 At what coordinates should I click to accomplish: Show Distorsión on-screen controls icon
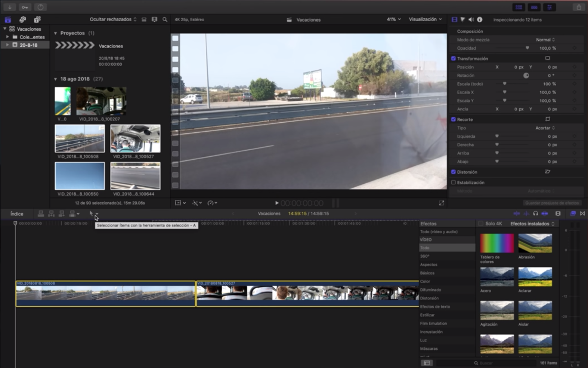click(548, 172)
